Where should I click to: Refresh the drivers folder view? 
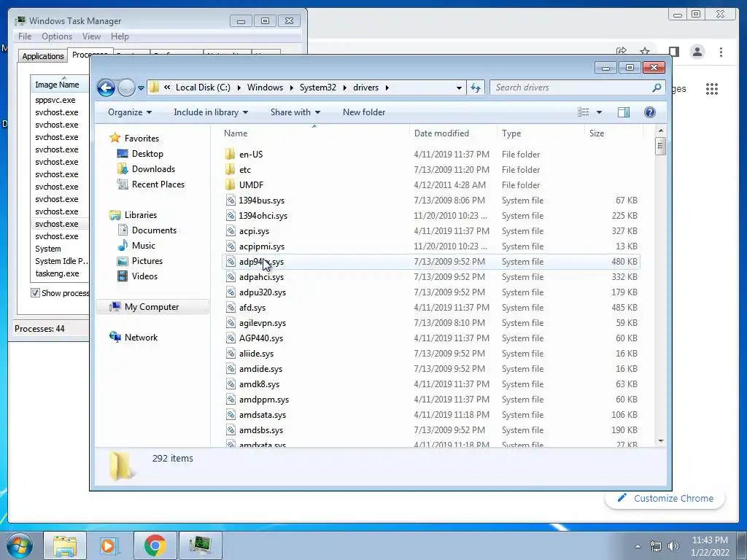click(x=476, y=87)
